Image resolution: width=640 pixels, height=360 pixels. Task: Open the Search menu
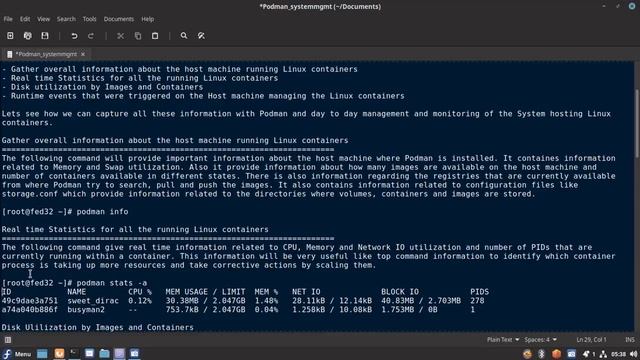(66, 19)
